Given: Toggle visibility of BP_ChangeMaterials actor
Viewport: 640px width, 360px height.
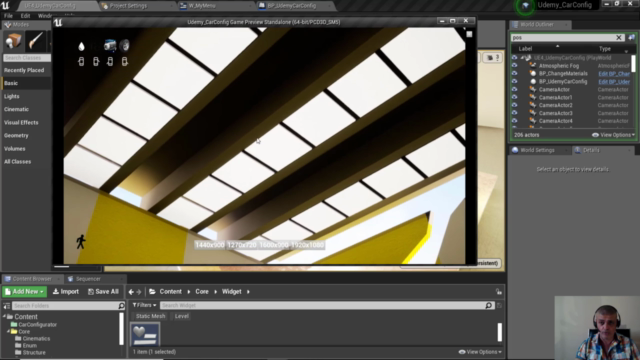Looking at the screenshot, I should pyautogui.click(x=514, y=73).
